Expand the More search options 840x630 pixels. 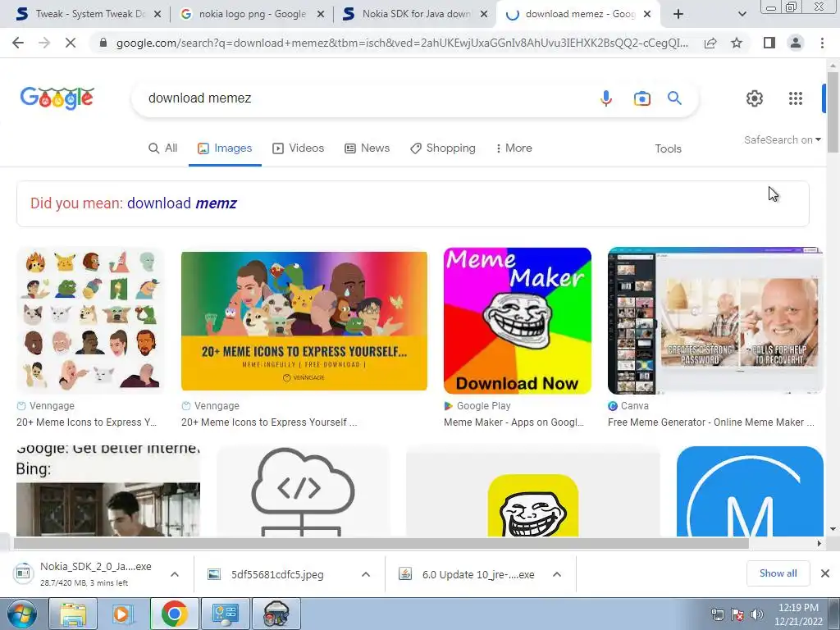click(x=514, y=148)
